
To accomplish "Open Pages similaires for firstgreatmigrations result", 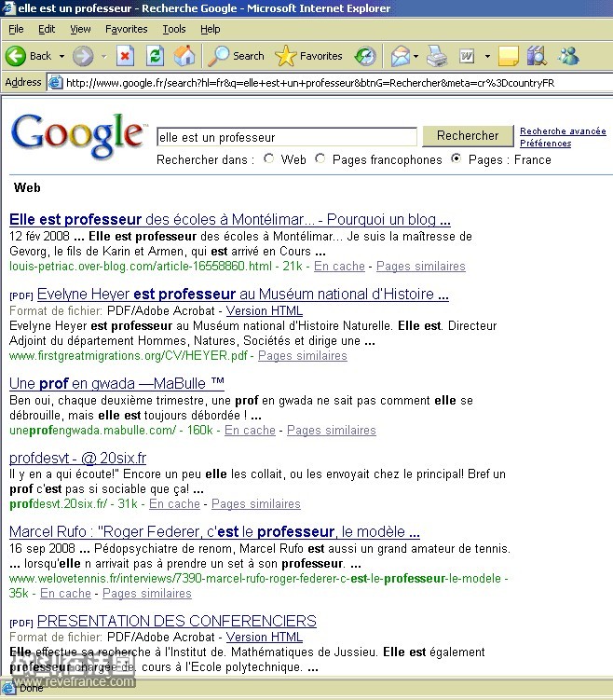I will pyautogui.click(x=303, y=356).
